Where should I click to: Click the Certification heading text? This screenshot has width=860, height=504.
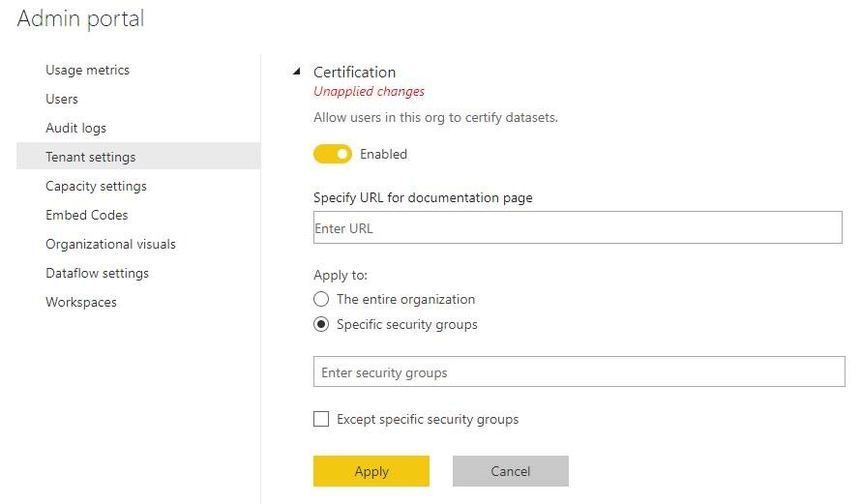coord(354,72)
